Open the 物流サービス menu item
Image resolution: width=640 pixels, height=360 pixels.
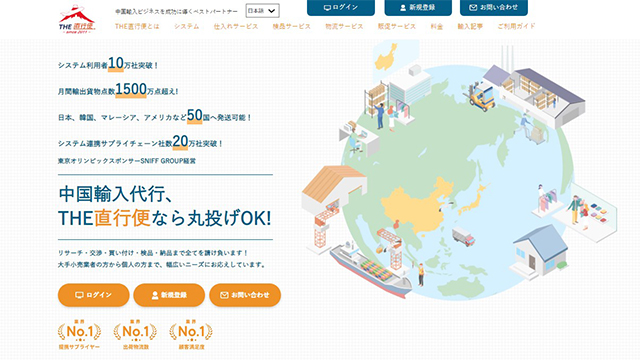click(x=344, y=26)
